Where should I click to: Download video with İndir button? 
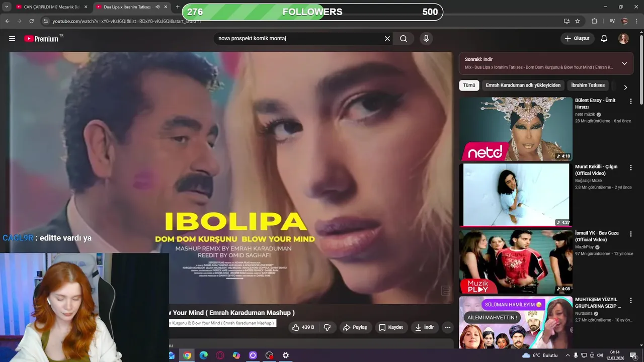(x=424, y=327)
